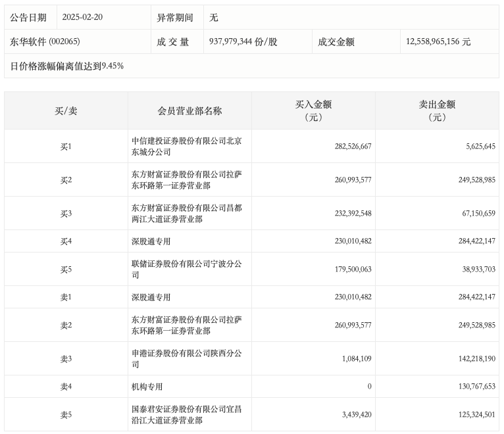Select the 买1 row label
This screenshot has height=434, width=504.
(x=66, y=147)
